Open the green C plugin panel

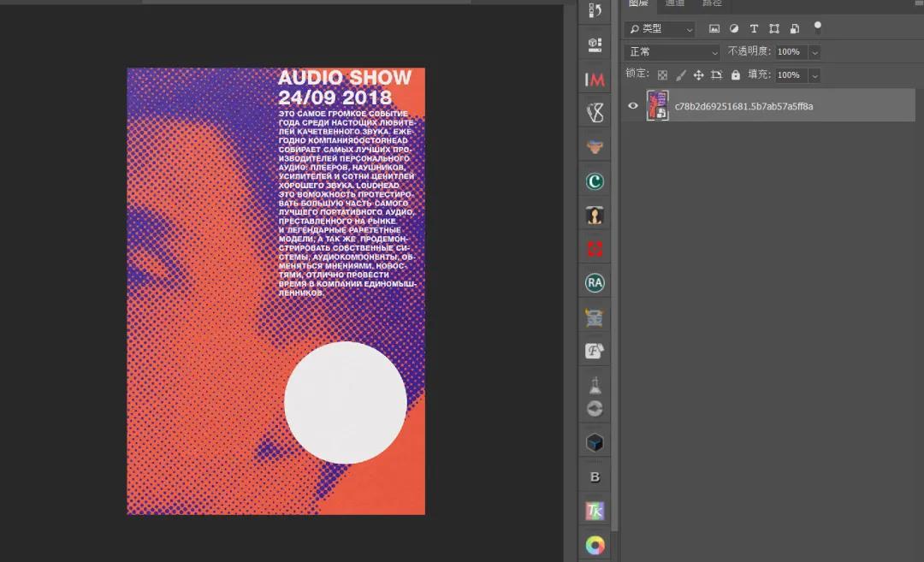[x=595, y=181]
